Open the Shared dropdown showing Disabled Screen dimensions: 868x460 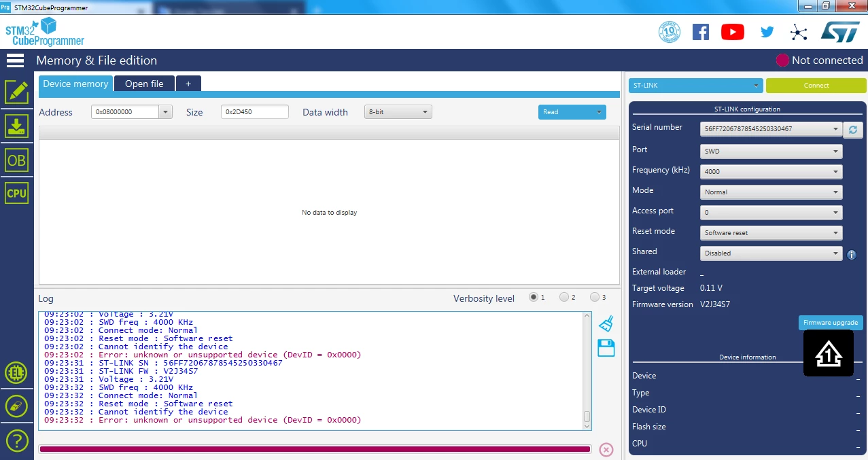(x=771, y=253)
